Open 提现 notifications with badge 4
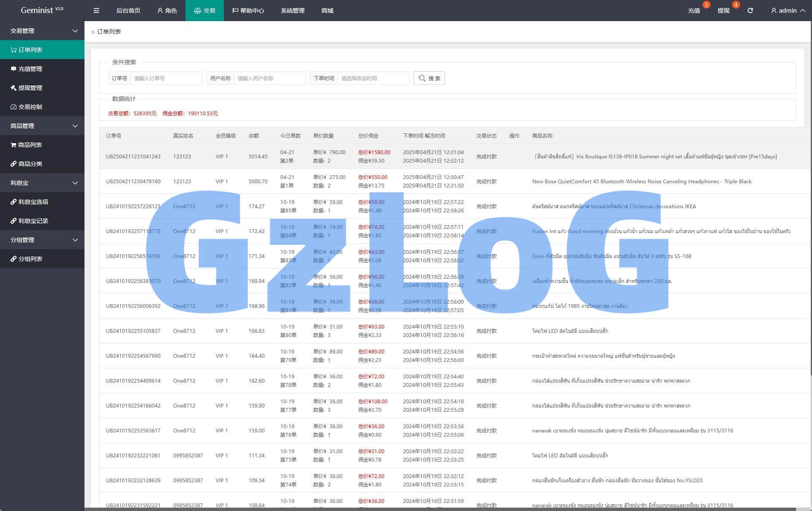812x511 pixels. (723, 11)
